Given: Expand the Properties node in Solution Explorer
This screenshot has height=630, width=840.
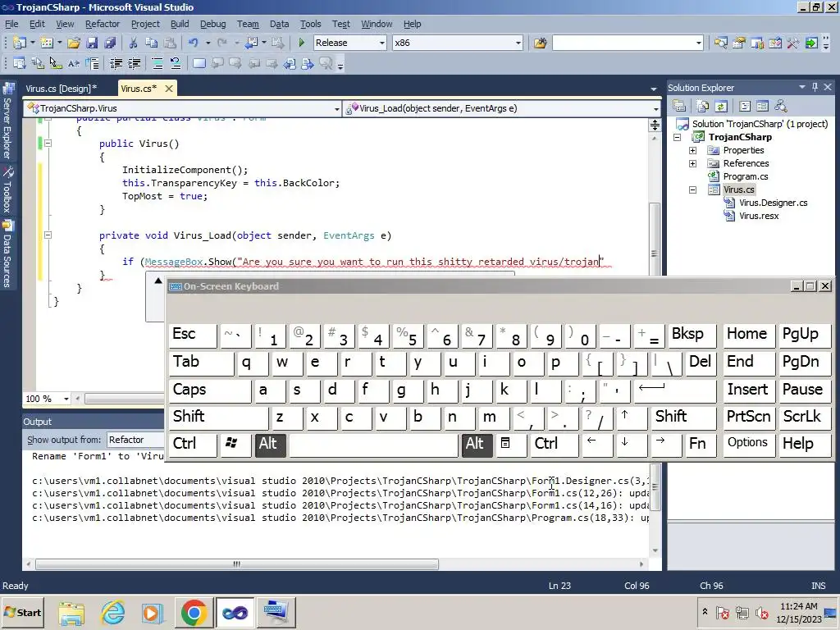Looking at the screenshot, I should [x=692, y=151].
